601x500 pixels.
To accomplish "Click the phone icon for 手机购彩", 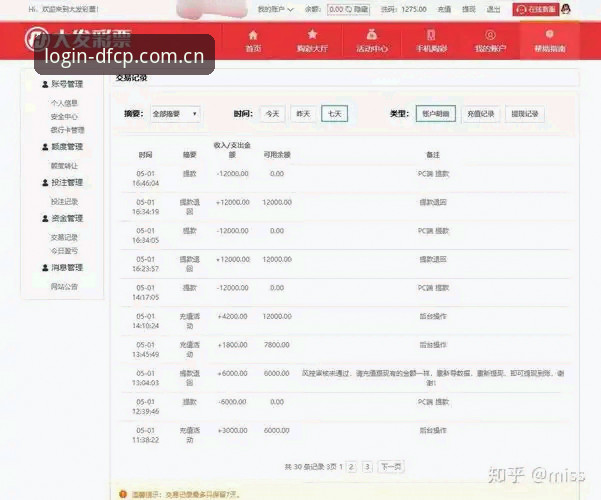I will [431, 35].
